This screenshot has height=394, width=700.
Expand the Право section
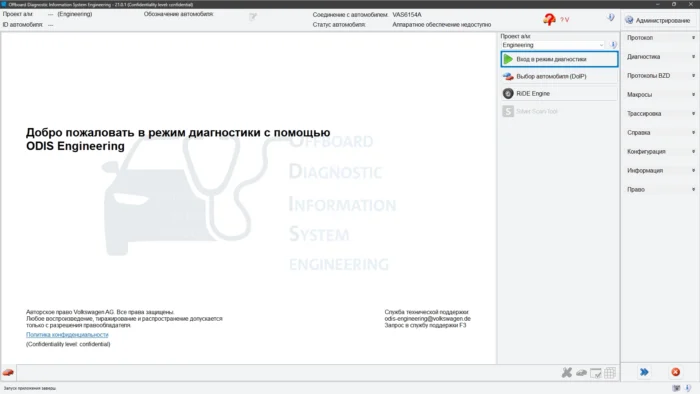(x=660, y=190)
